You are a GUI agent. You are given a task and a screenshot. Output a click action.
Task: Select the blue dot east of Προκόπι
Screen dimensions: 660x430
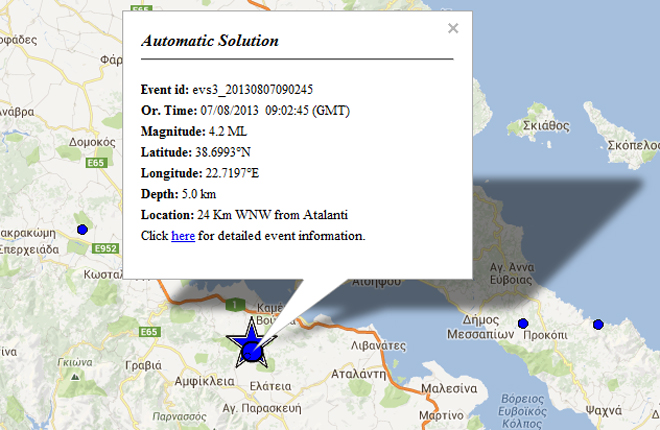(598, 324)
